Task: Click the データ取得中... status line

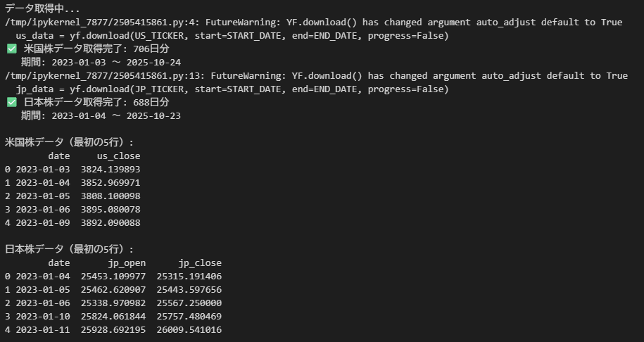Action: 42,8
